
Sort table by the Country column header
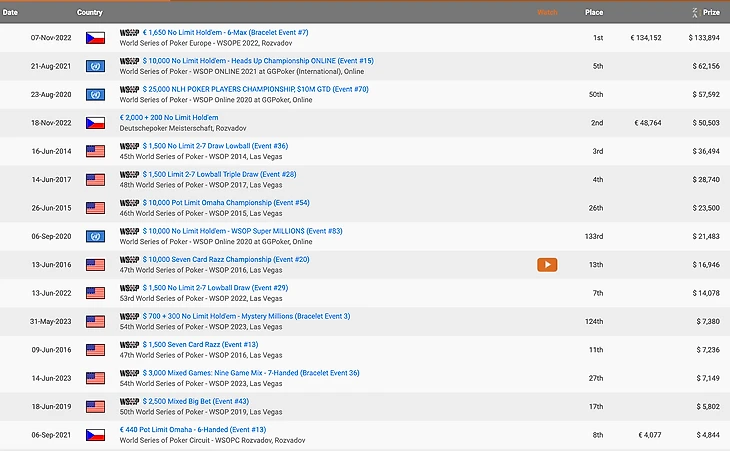tap(89, 13)
